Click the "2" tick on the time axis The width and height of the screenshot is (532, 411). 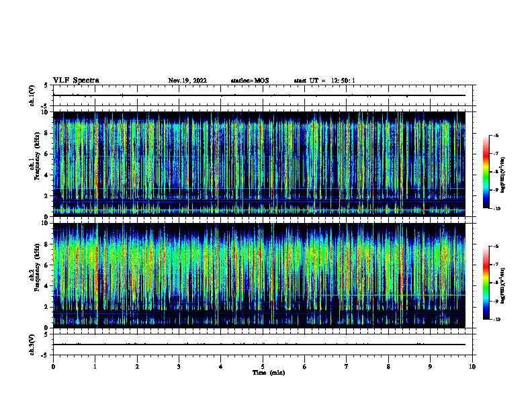(x=137, y=367)
